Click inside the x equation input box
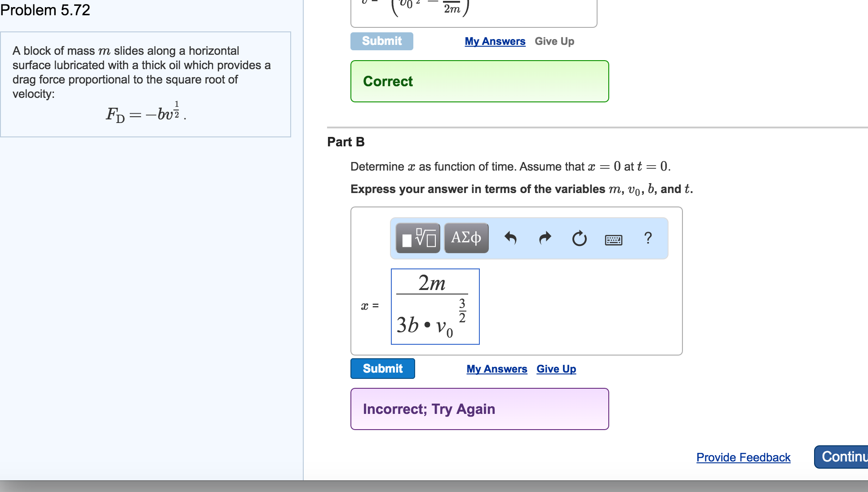The image size is (868, 492). 434,307
